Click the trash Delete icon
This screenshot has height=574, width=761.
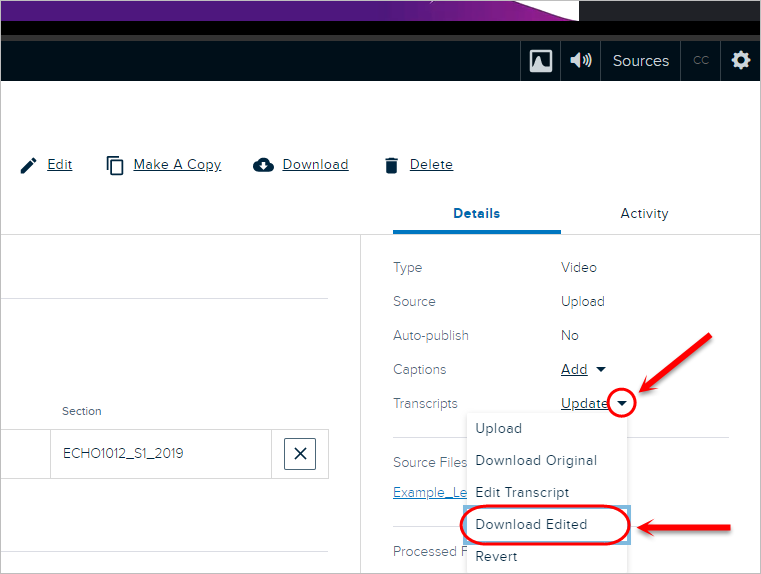point(392,165)
